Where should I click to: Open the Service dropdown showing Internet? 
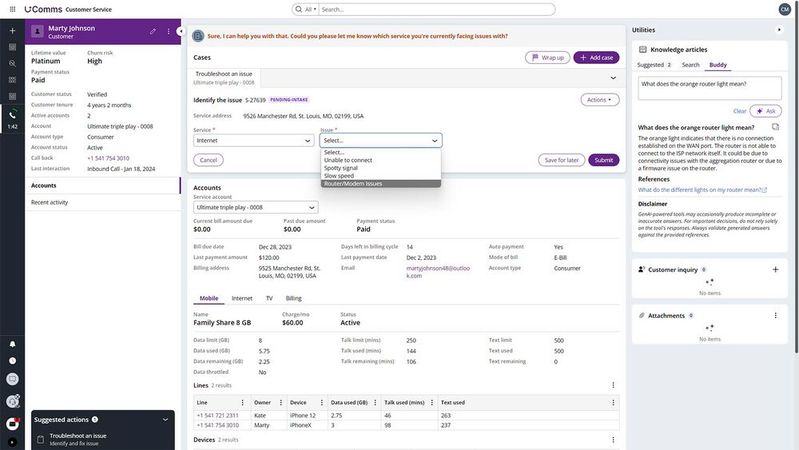(253, 141)
